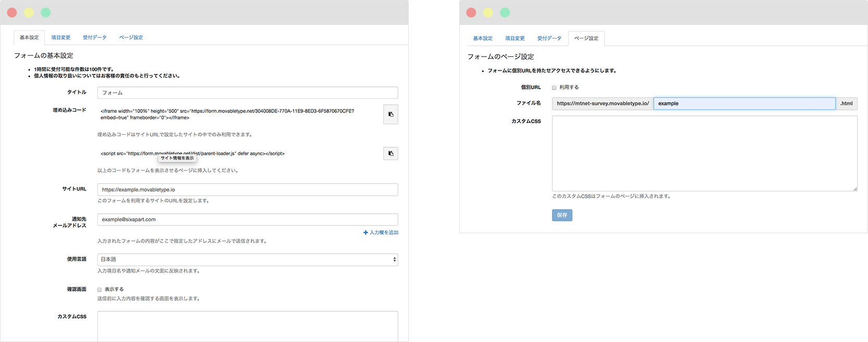
Task: Copy the script loader code with the clipboard icon
Action: click(x=391, y=154)
